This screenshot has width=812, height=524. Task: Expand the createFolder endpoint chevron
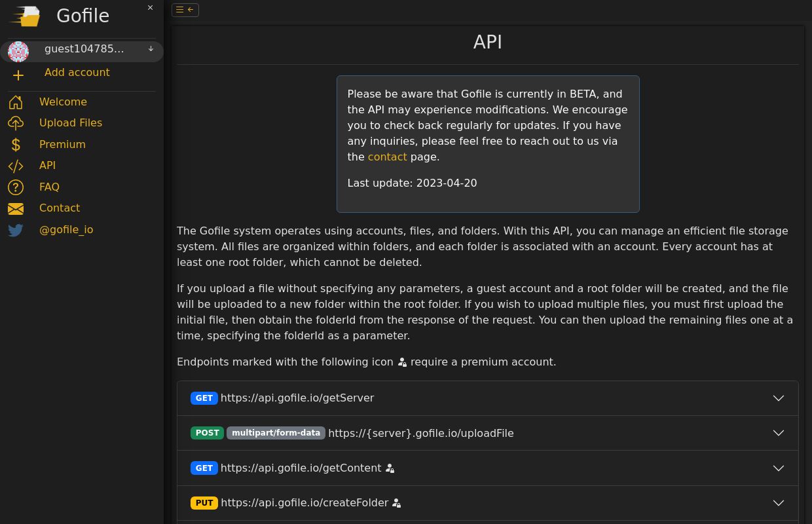[x=779, y=503]
